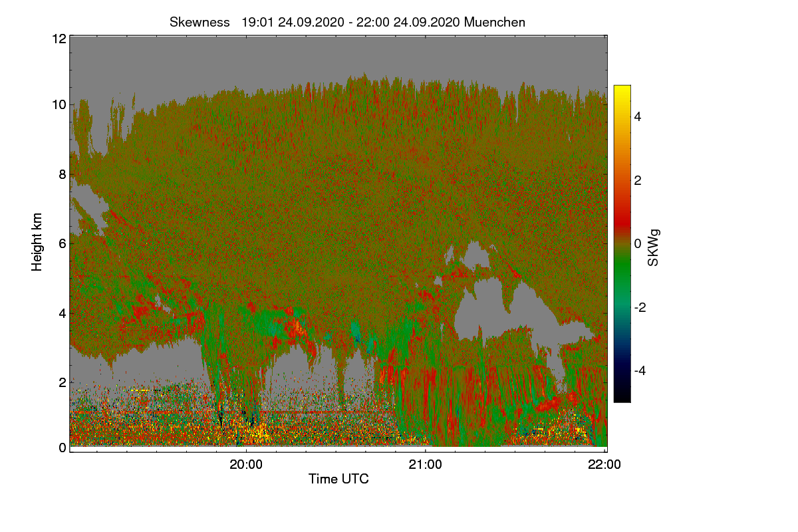Click the chart title 'Skewness 19:01 24.09.2020 - 22:00 24.09.2020 Muenchen'
The image size is (798, 532).
347,22
